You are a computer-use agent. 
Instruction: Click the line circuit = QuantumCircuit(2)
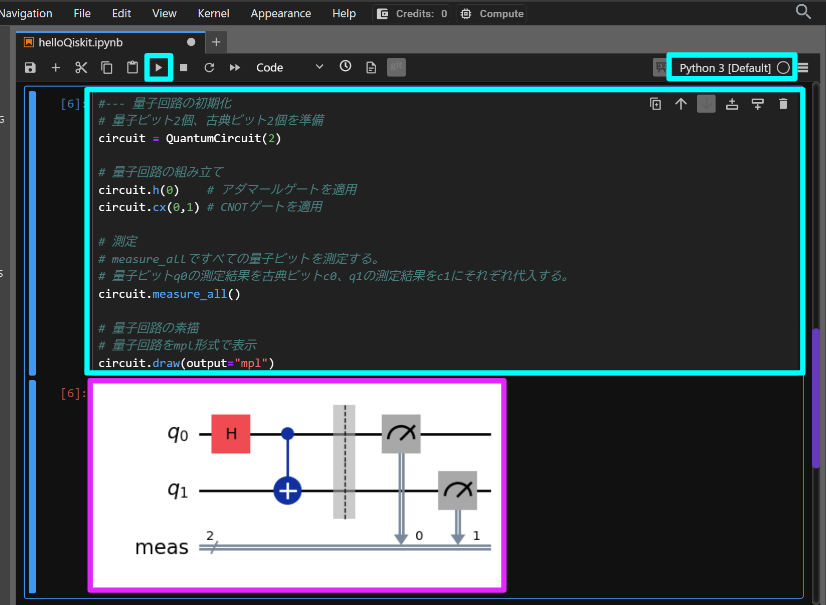(x=190, y=138)
